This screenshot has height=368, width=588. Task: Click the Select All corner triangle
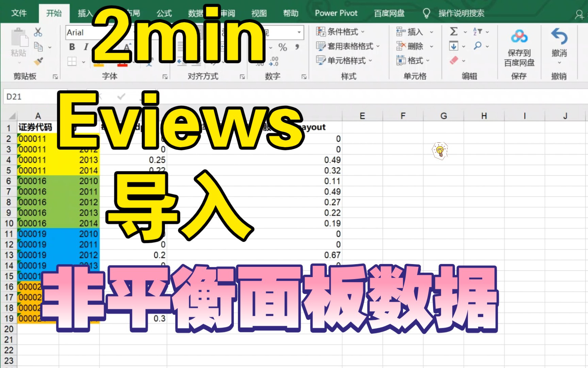click(x=12, y=116)
